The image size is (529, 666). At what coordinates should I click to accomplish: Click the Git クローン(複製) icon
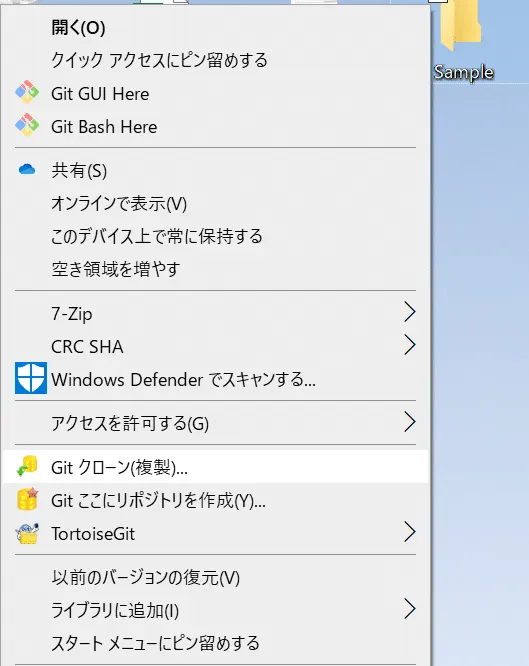tap(27, 466)
